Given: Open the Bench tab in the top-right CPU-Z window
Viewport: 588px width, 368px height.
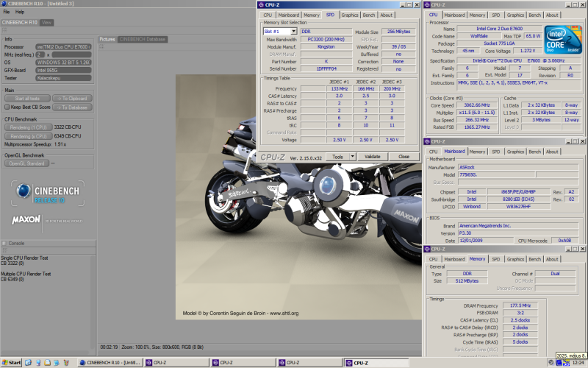Looking at the screenshot, I should (534, 15).
